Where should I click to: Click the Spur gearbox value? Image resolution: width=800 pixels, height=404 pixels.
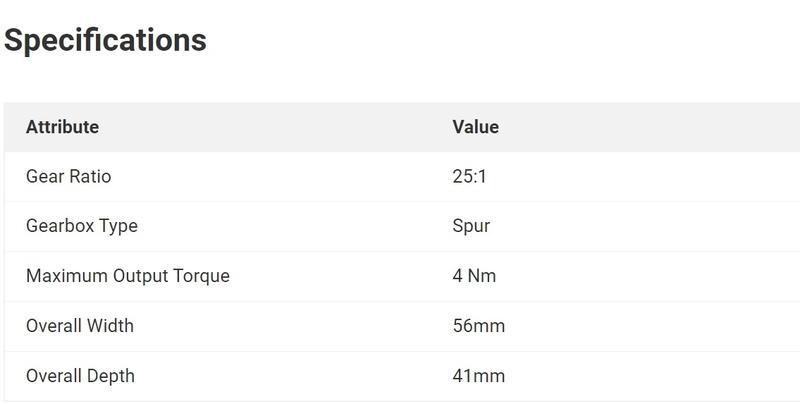point(471,226)
